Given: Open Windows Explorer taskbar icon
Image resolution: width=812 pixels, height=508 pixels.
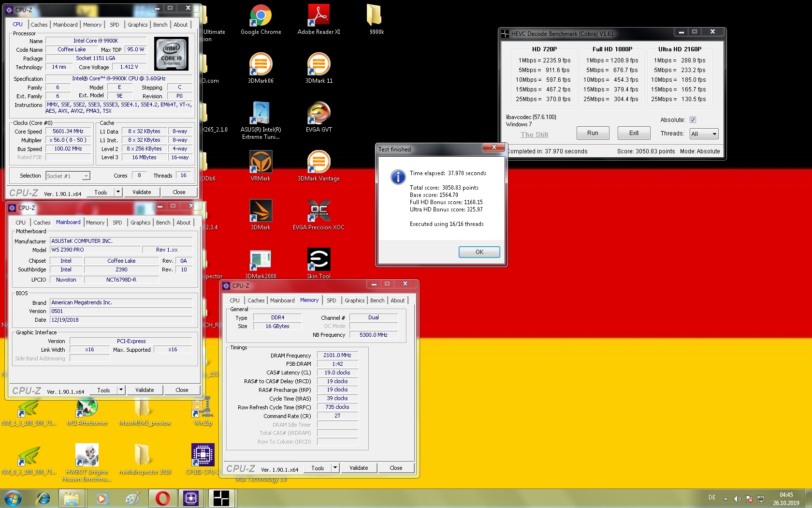Looking at the screenshot, I should (72, 498).
